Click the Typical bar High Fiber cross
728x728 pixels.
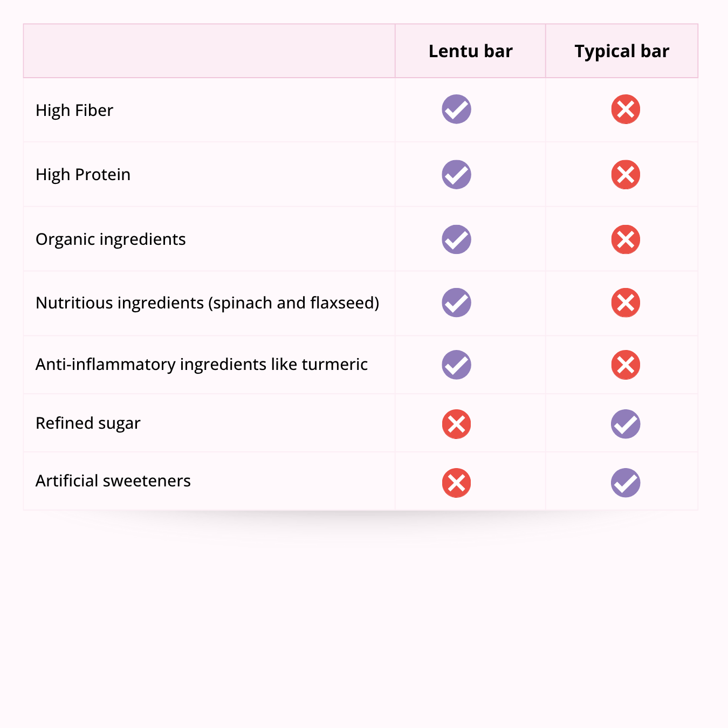626,109
